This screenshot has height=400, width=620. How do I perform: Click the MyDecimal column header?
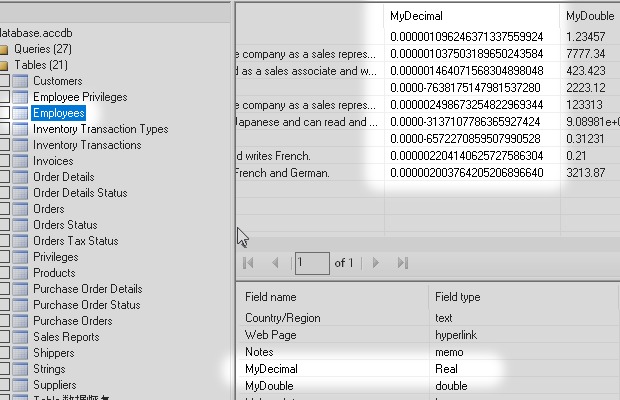pos(418,16)
